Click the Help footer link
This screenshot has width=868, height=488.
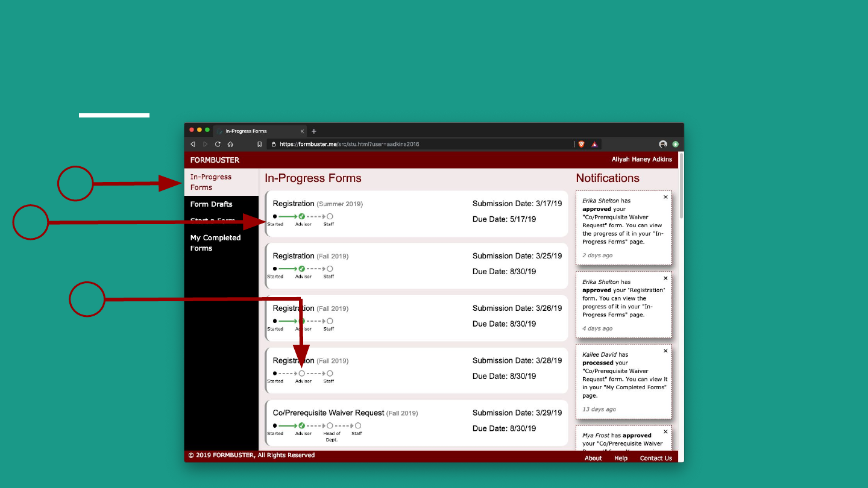click(x=621, y=458)
